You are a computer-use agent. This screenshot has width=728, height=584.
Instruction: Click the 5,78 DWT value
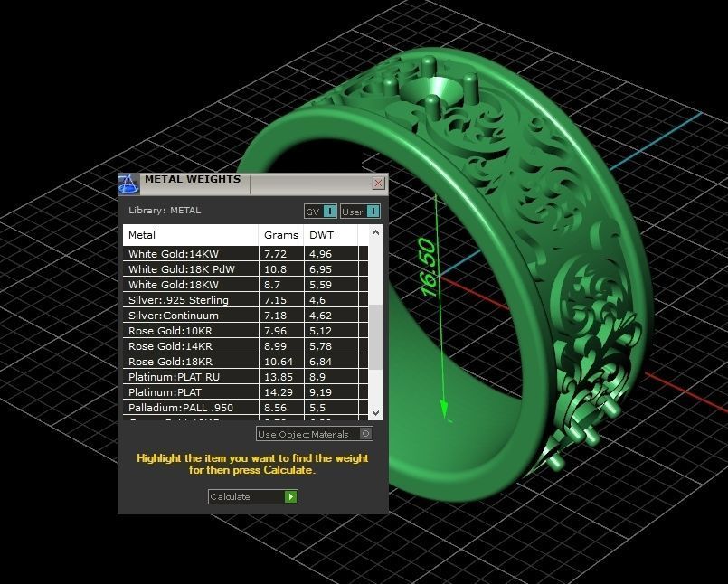click(x=320, y=347)
